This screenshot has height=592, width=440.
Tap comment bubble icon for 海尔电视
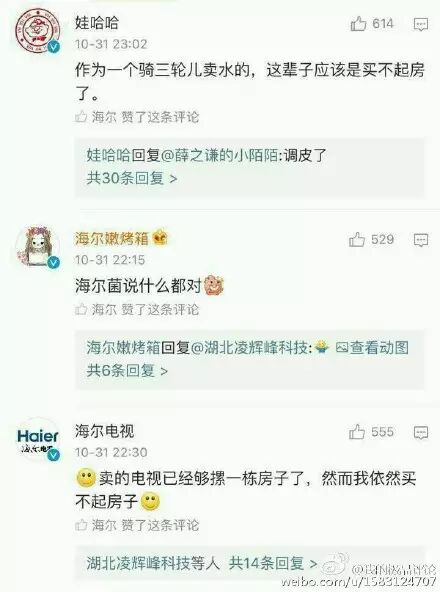[421, 433]
